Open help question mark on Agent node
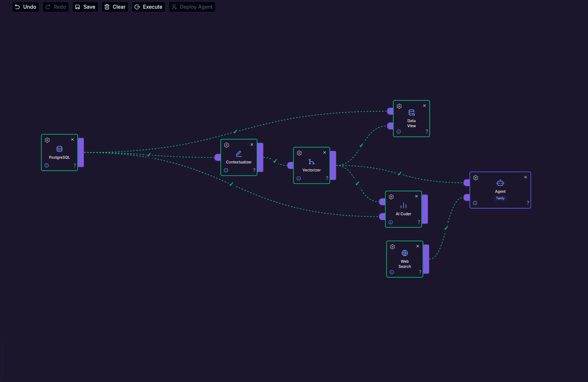The height and width of the screenshot is (382, 588). coord(528,203)
